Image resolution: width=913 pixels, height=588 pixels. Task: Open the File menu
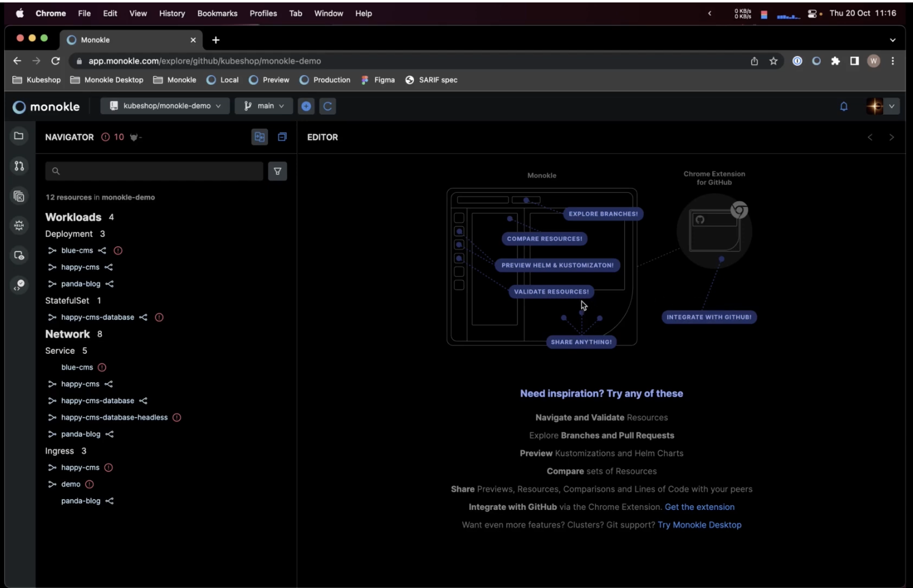[84, 13]
